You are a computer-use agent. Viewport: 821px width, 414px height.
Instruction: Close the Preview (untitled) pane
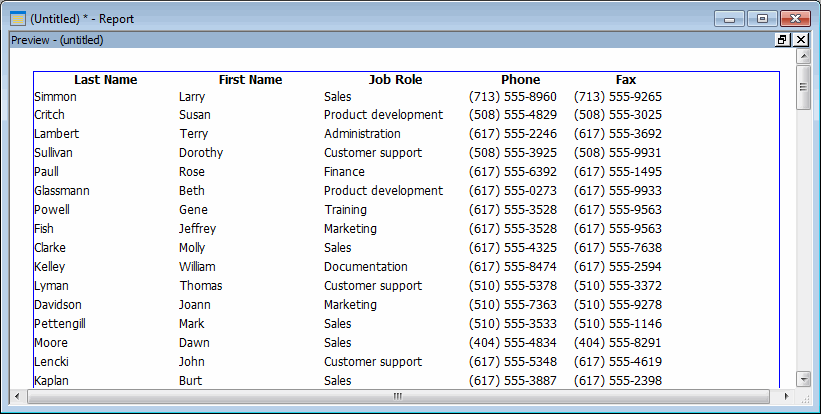(801, 40)
